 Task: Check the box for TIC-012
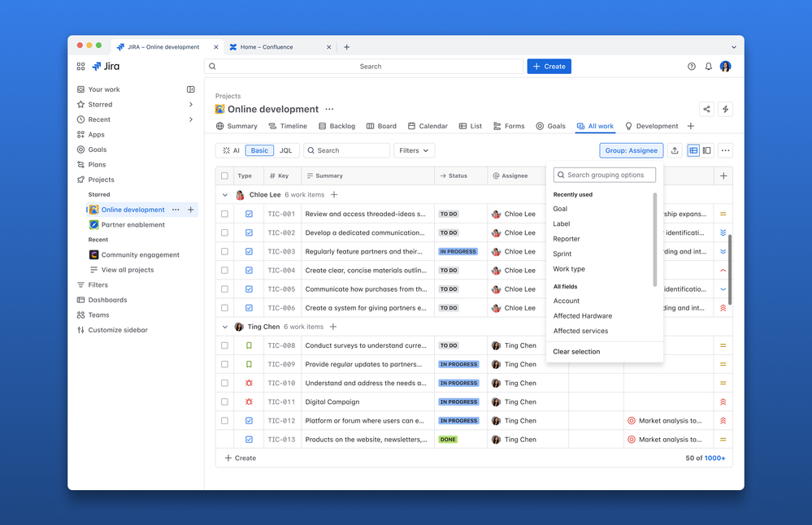click(225, 421)
